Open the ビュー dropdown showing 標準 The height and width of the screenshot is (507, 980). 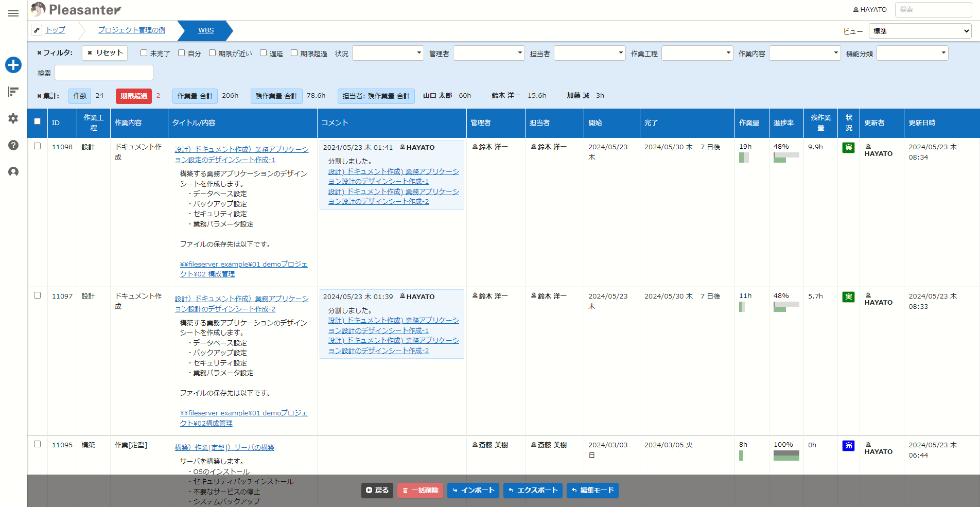[920, 31]
